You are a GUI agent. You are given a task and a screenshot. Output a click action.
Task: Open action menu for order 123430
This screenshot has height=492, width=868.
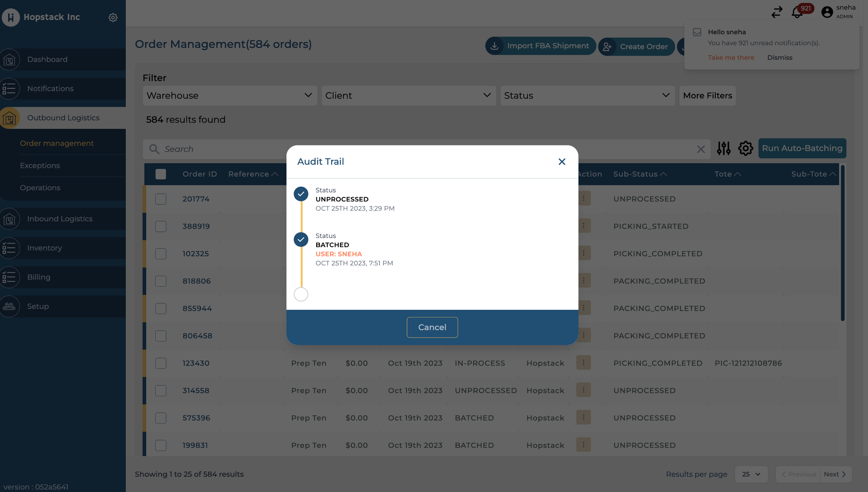pos(583,363)
